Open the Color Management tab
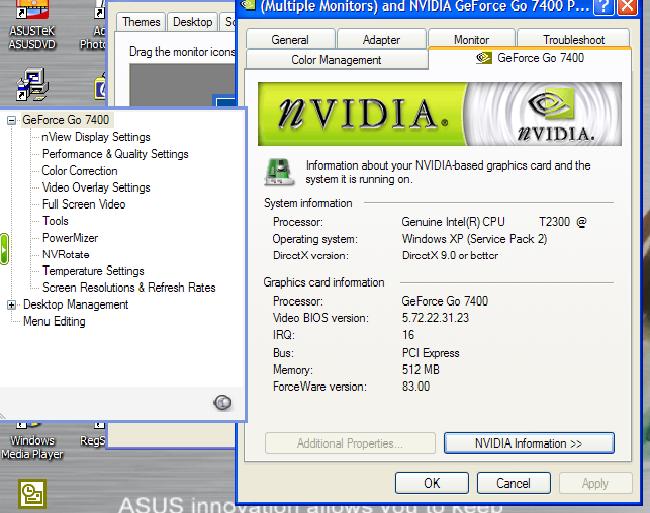Screen dimensions: 650x513 (336, 60)
